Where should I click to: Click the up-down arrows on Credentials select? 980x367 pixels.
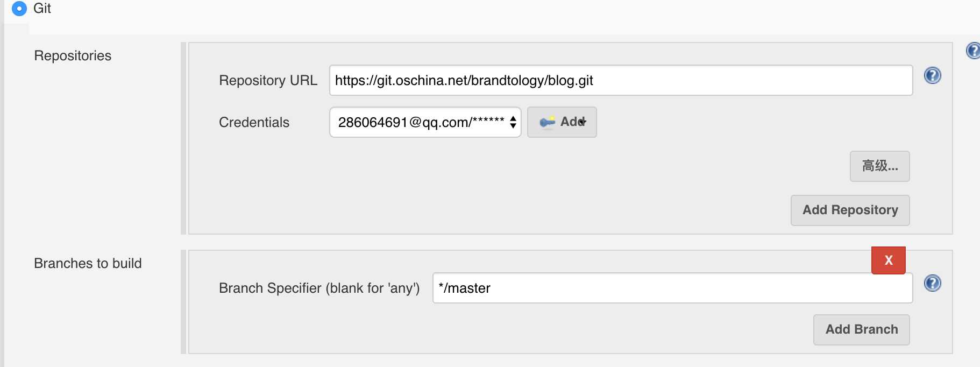coord(513,122)
